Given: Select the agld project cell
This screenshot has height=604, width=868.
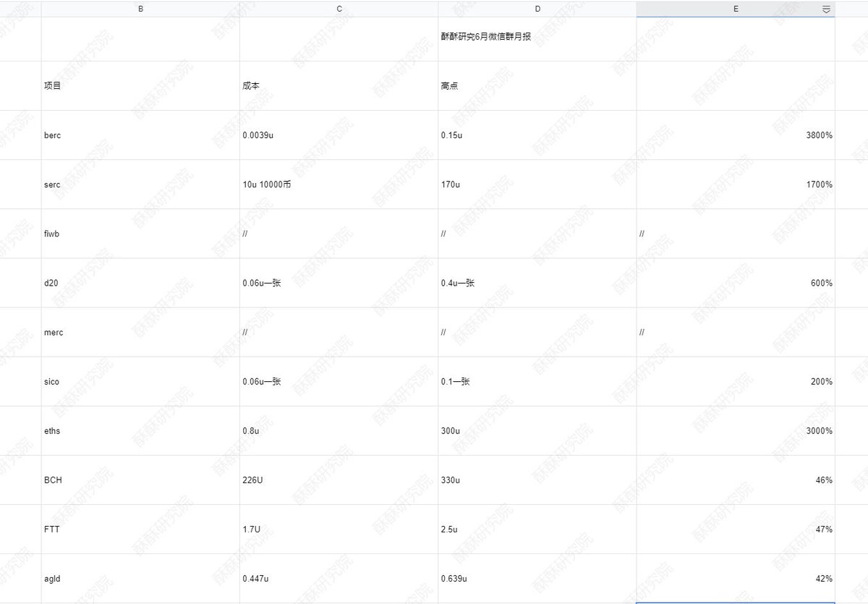Looking at the screenshot, I should (x=140, y=578).
